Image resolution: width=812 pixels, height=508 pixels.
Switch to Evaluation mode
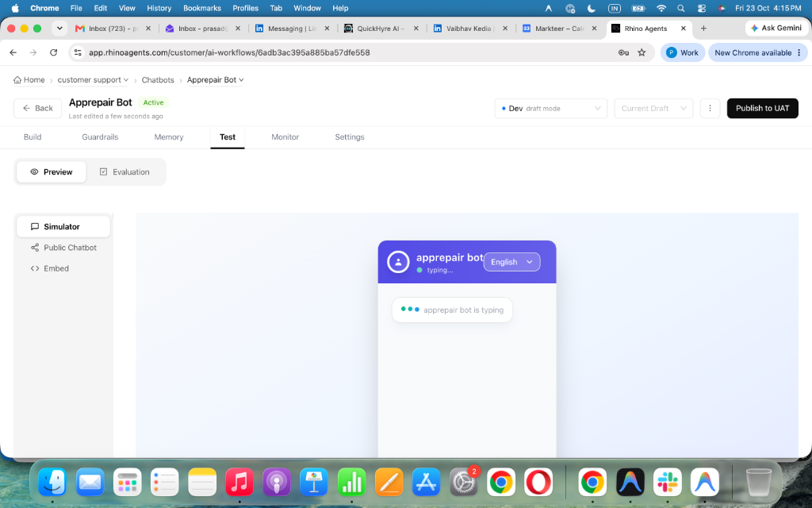[x=124, y=172]
